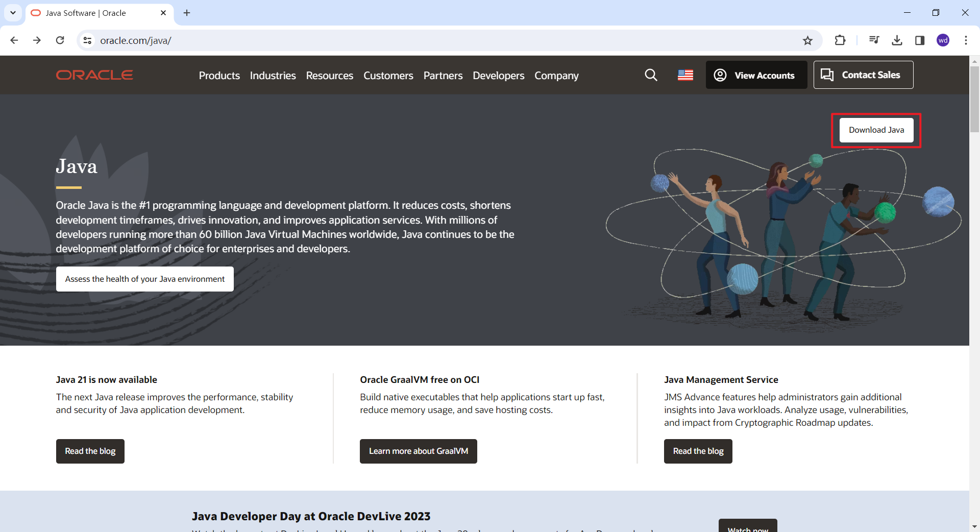Open the browser Extensions puzzle icon

coord(840,40)
